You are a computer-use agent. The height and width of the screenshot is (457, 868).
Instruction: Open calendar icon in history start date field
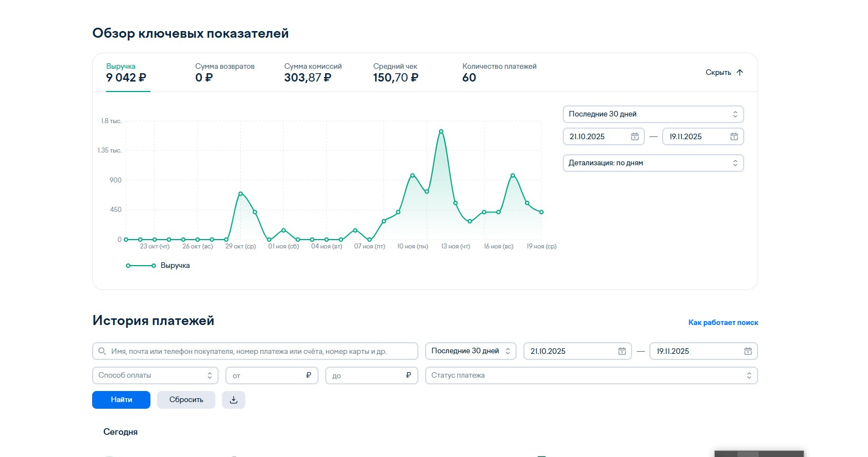pos(622,351)
